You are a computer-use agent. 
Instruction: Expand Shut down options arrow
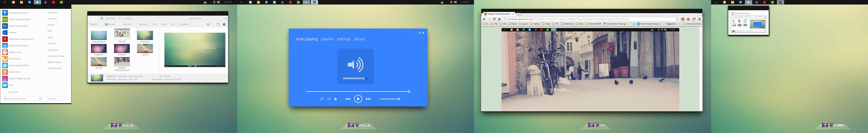[60, 99]
